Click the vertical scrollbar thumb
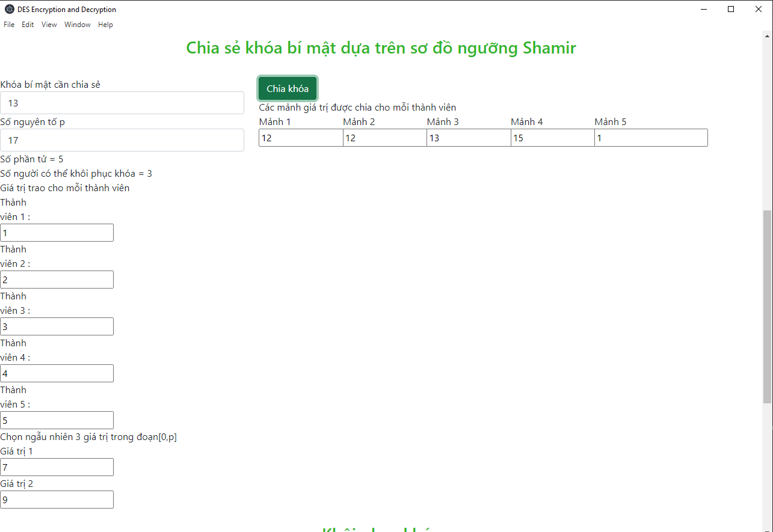773x532 pixels. (767, 307)
